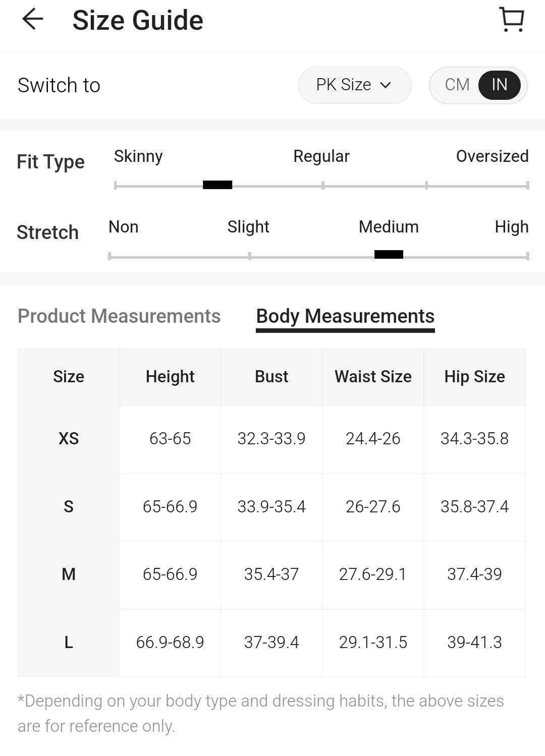Screen dimensions: 545x756
Task: Tap the Waist Size column header
Action: (373, 377)
